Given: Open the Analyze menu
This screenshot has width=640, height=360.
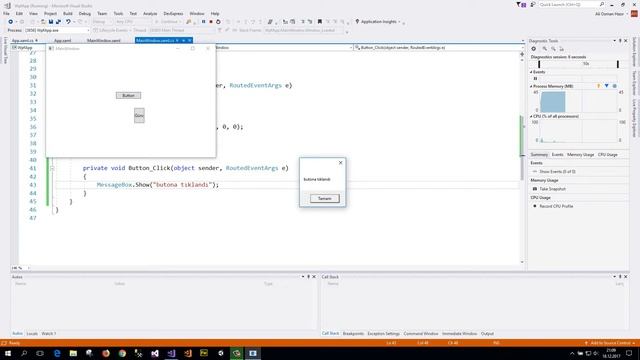Looking at the screenshot, I should coord(150,13).
